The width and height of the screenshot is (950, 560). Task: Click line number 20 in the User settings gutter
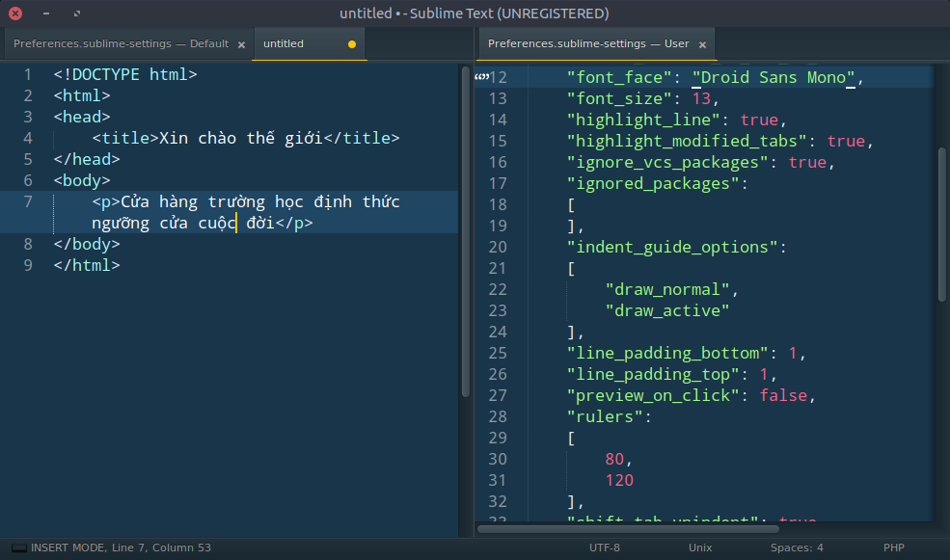coord(498,247)
